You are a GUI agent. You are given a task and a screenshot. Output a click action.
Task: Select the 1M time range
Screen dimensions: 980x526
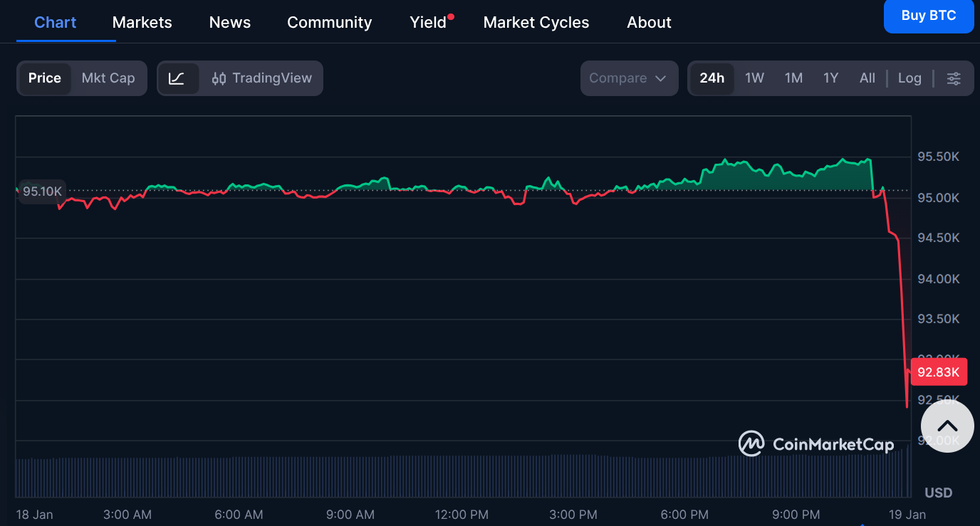point(793,78)
